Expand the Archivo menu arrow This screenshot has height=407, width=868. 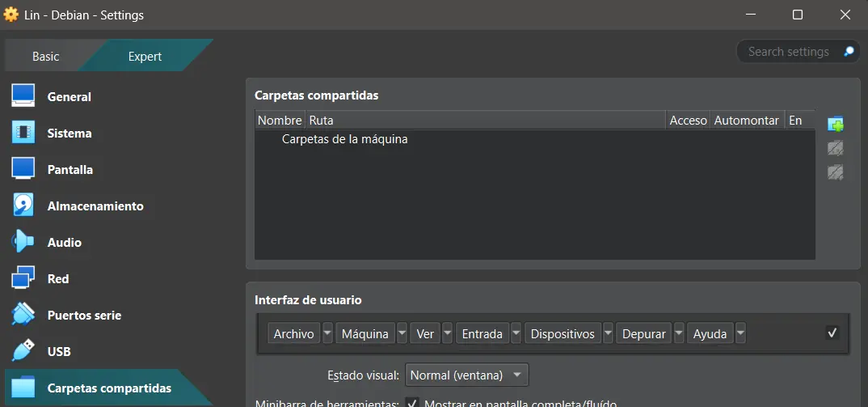pyautogui.click(x=327, y=334)
